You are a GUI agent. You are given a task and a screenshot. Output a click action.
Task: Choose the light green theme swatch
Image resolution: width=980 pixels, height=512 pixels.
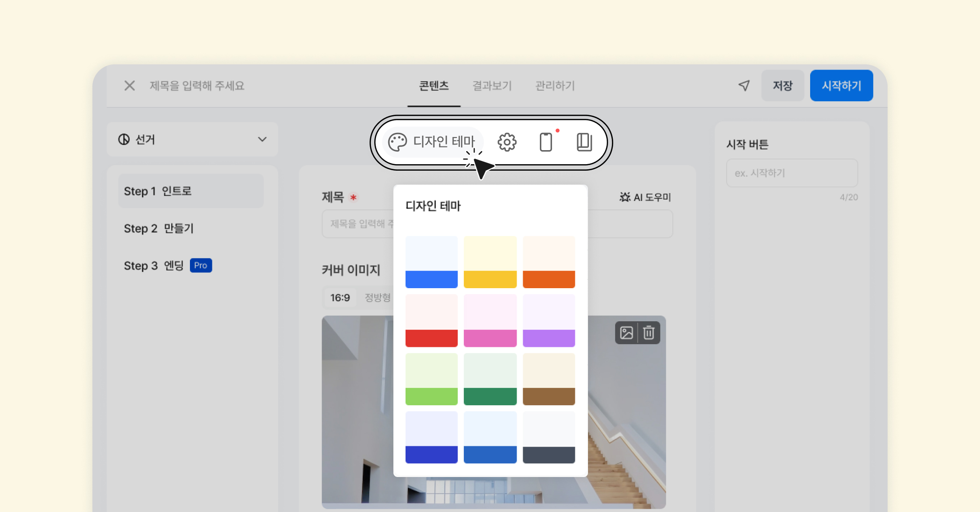coord(431,379)
